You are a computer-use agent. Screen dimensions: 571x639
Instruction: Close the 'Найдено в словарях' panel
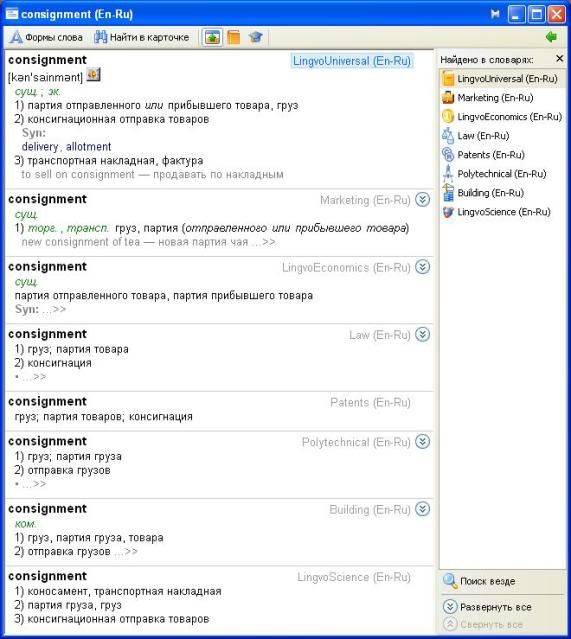tap(560, 59)
